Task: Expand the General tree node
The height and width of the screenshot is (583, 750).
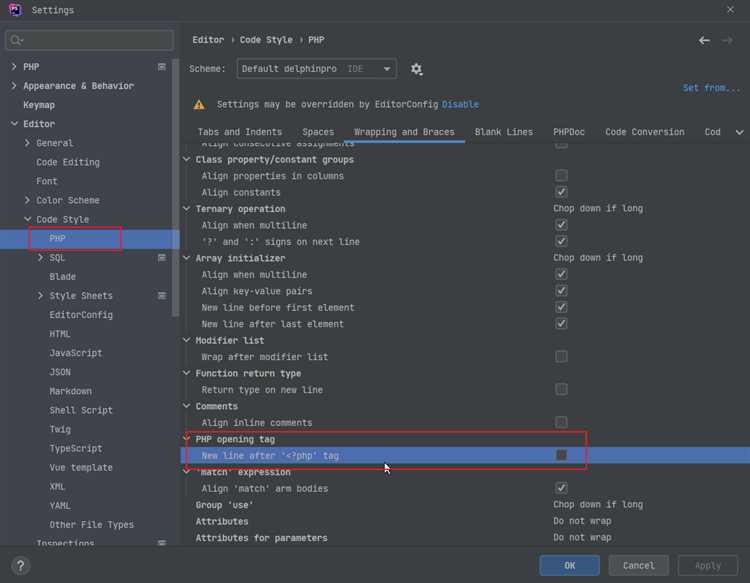Action: (x=27, y=143)
